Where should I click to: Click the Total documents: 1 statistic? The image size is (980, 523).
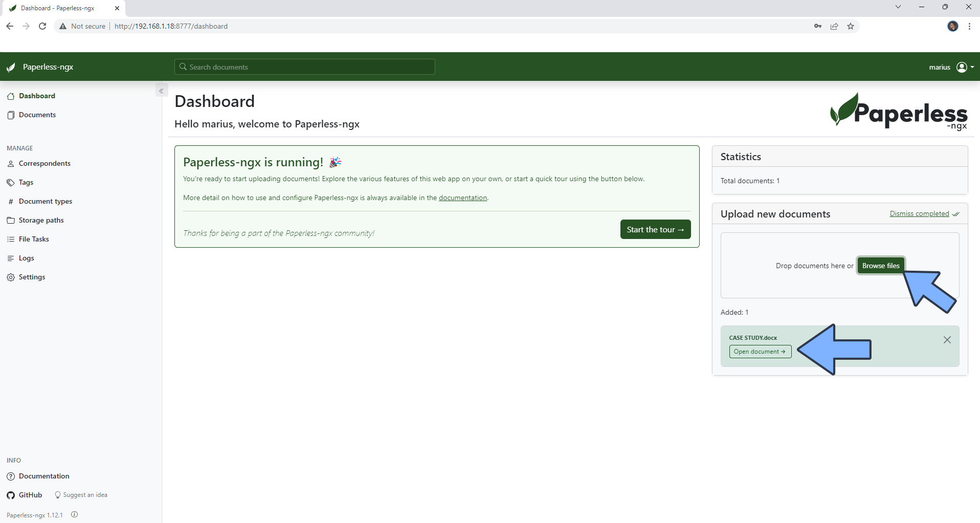pyautogui.click(x=750, y=181)
